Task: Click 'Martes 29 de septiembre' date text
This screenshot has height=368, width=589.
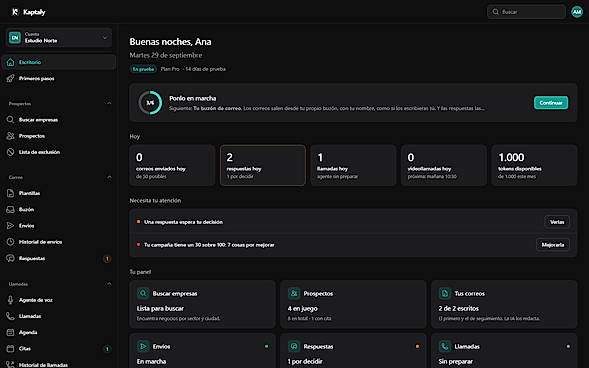Action: point(166,55)
